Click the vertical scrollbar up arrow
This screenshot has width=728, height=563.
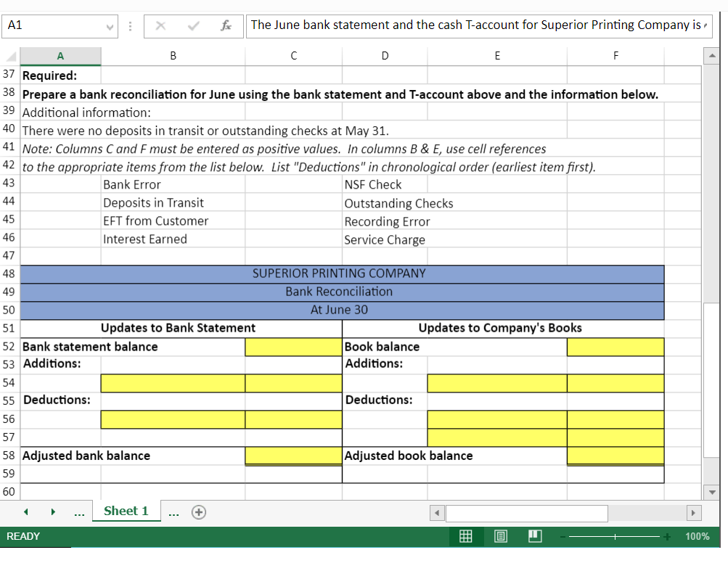712,56
